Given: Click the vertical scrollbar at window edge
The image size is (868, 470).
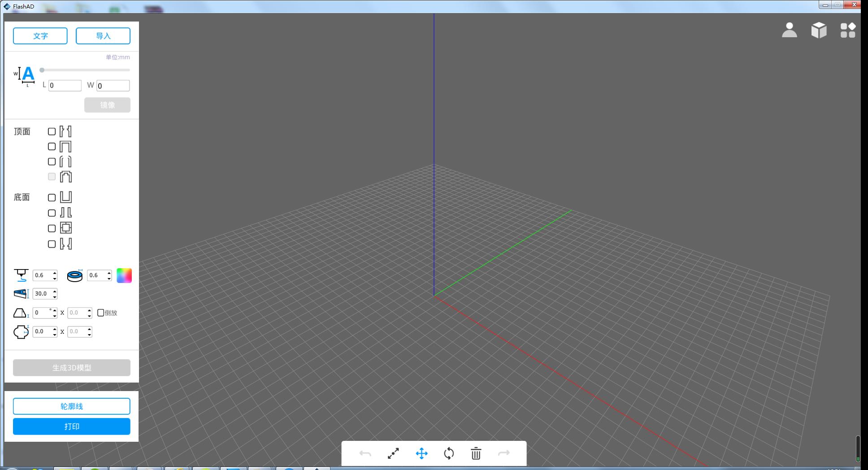Looking at the screenshot, I should [x=858, y=448].
